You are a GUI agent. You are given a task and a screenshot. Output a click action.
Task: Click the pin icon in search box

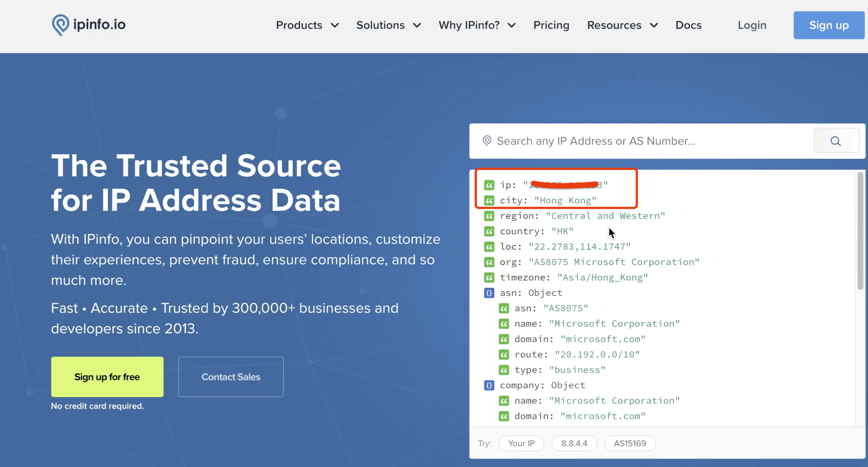(487, 141)
